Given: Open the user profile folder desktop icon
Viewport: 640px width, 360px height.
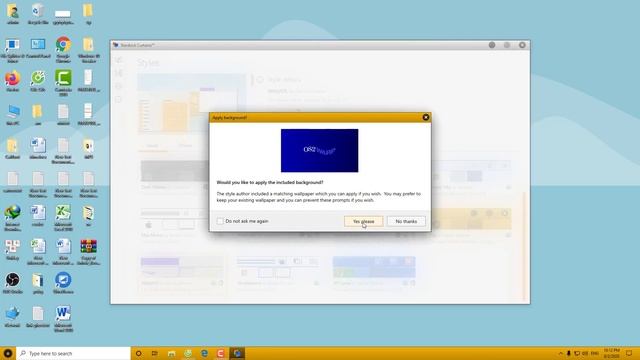Looking at the screenshot, I should [x=13, y=14].
